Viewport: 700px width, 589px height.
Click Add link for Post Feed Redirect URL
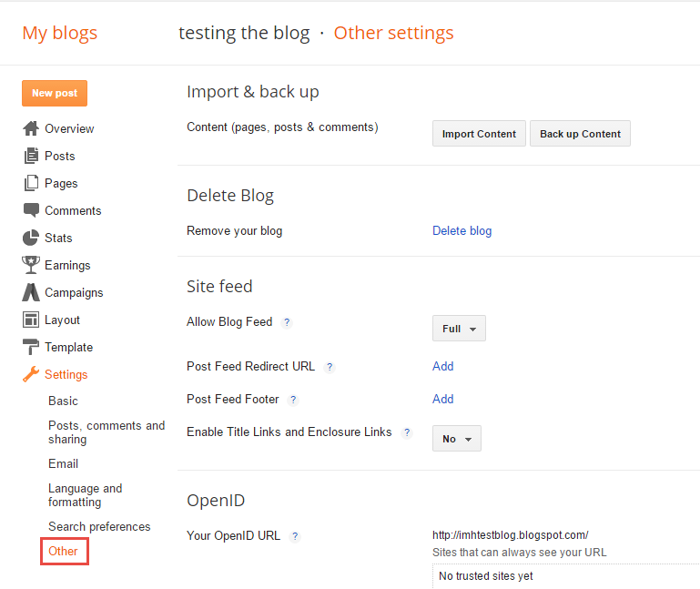coord(442,366)
